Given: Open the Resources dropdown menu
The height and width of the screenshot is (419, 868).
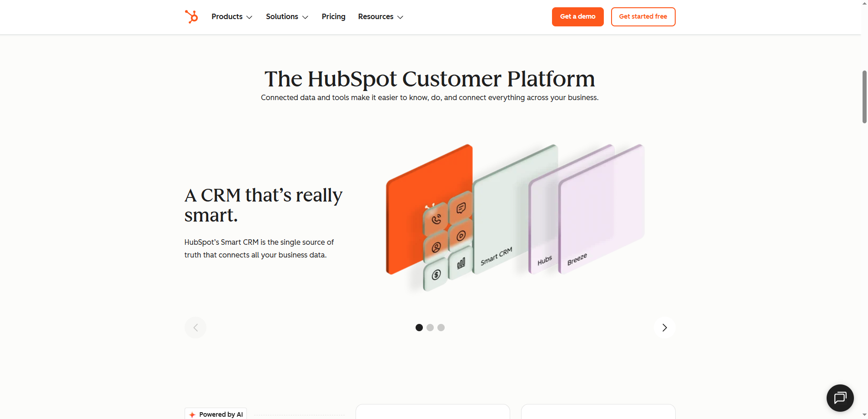Looking at the screenshot, I should pos(381,17).
